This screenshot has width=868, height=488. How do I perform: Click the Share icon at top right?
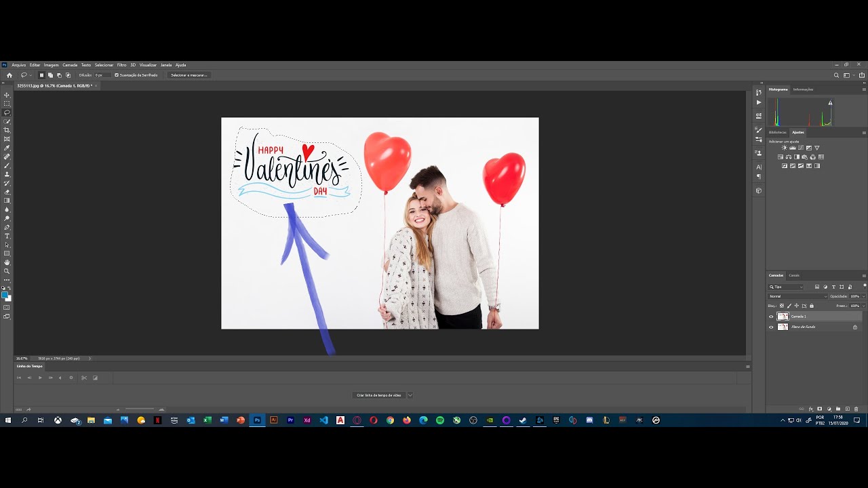click(x=862, y=75)
